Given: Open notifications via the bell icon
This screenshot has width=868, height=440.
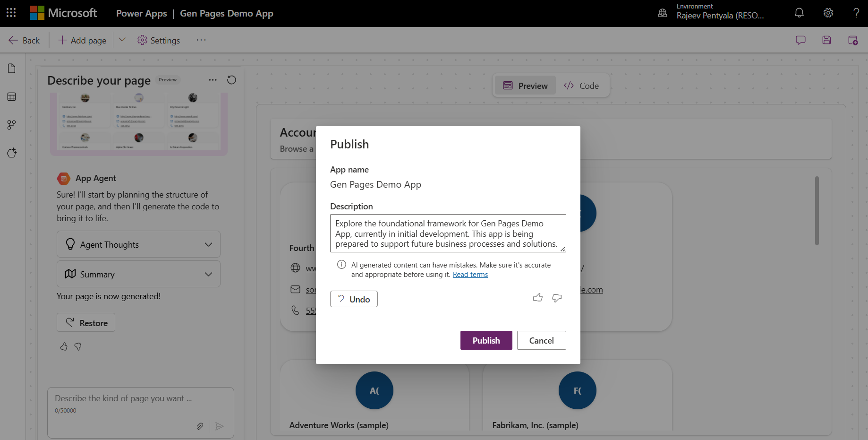Looking at the screenshot, I should [799, 13].
